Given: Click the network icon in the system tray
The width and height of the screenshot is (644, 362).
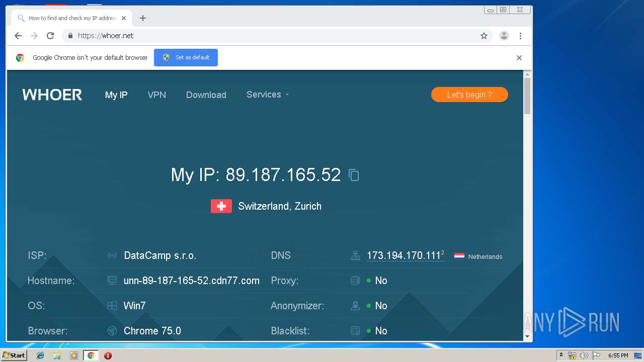Looking at the screenshot, I should (x=572, y=355).
